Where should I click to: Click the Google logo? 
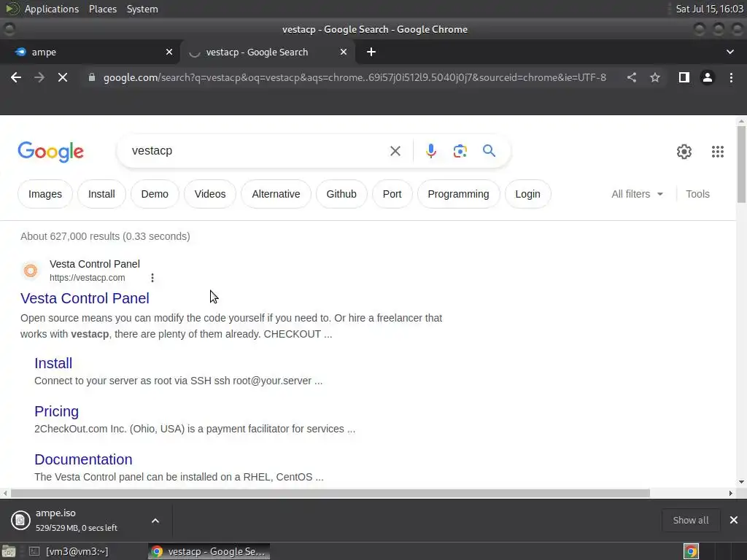coord(50,152)
